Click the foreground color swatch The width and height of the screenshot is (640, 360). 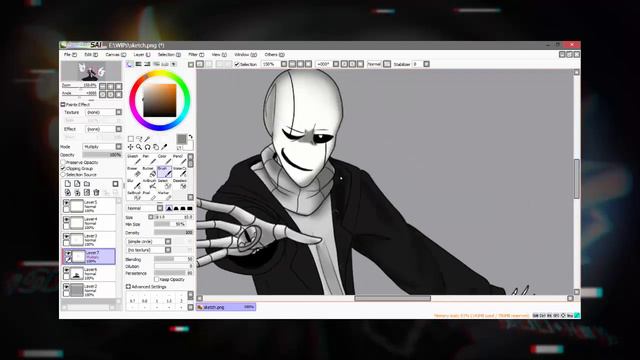pyautogui.click(x=182, y=139)
